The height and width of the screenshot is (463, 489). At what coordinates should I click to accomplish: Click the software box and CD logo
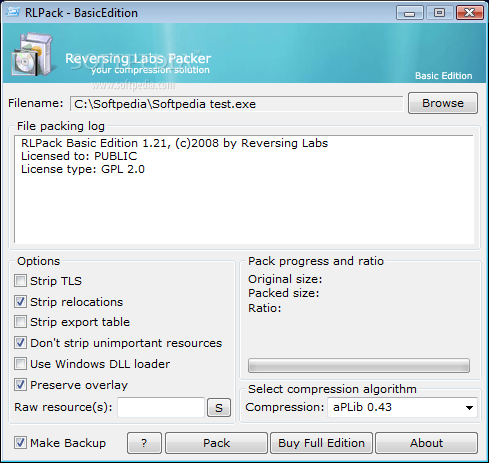tap(32, 54)
